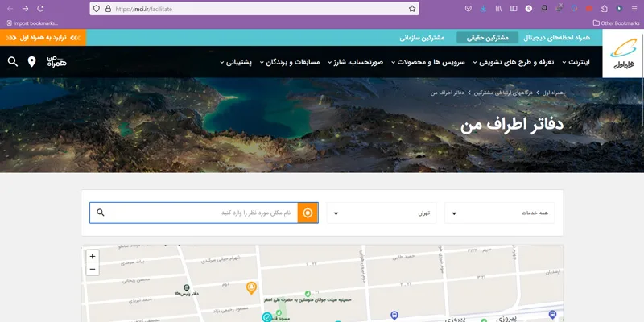Select the مشترکین سازمانی tab

(422, 38)
